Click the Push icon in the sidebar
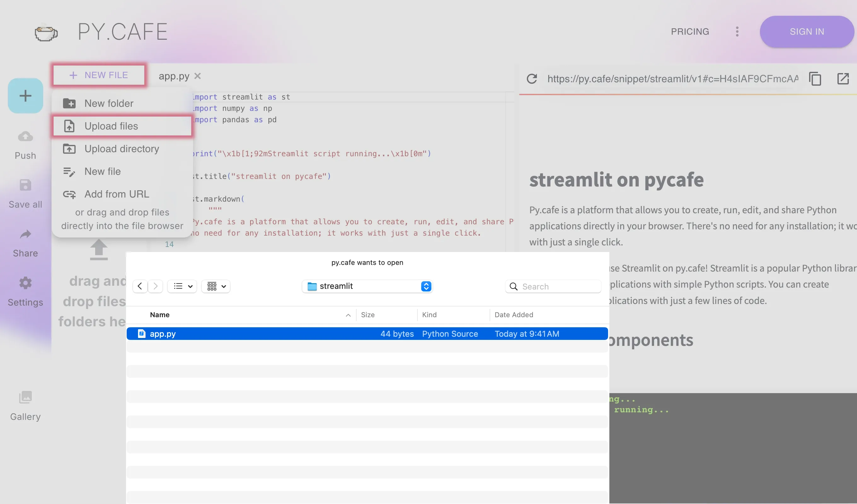Viewport: 857px width, 504px height. [25, 136]
